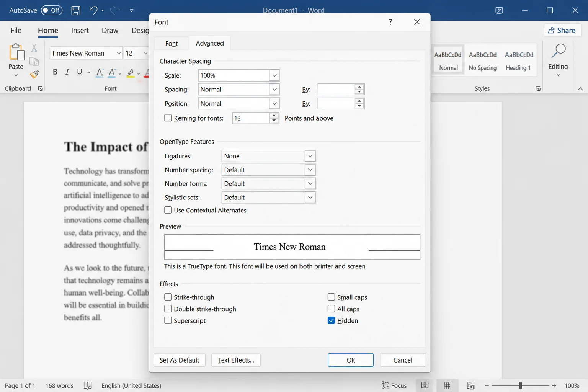This screenshot has height=392, width=588.
Task: Click the Share button
Action: [x=563, y=30]
